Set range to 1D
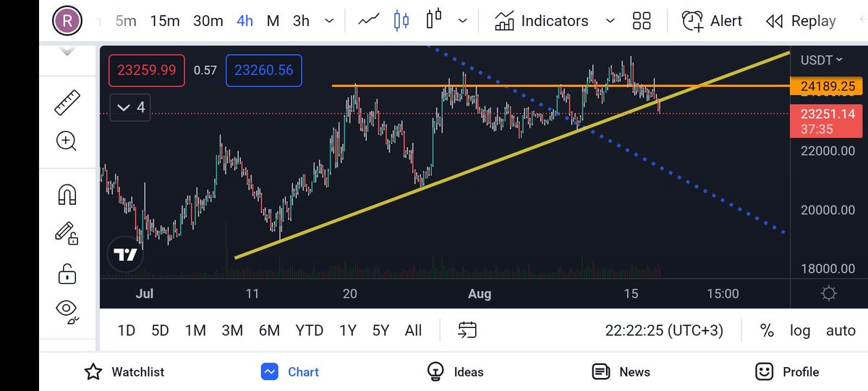This screenshot has width=868, height=391. tap(126, 330)
